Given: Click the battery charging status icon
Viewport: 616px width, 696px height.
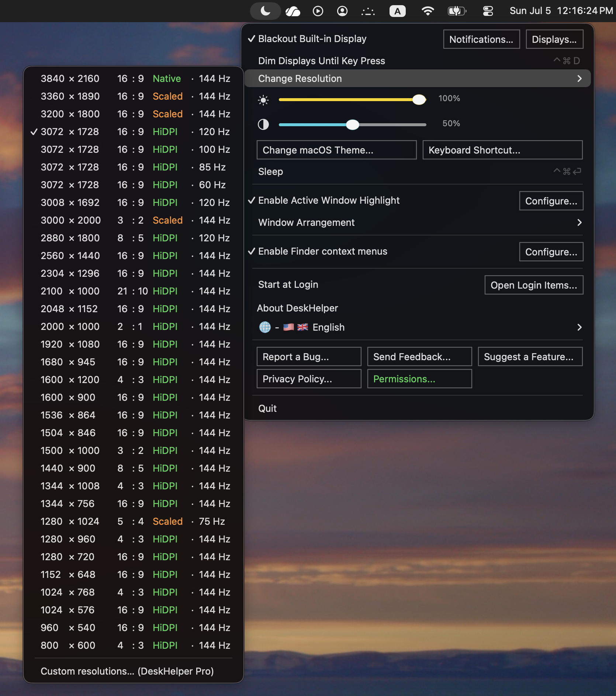Looking at the screenshot, I should coord(457,11).
